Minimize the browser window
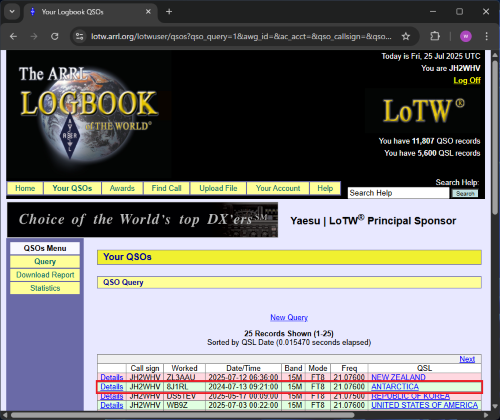 (x=433, y=12)
